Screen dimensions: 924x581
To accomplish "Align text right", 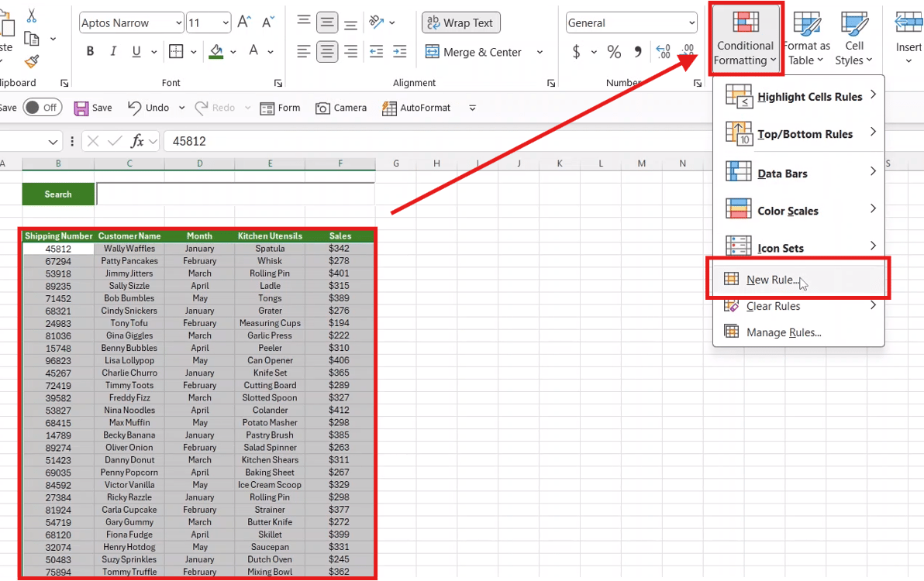I will pyautogui.click(x=350, y=52).
